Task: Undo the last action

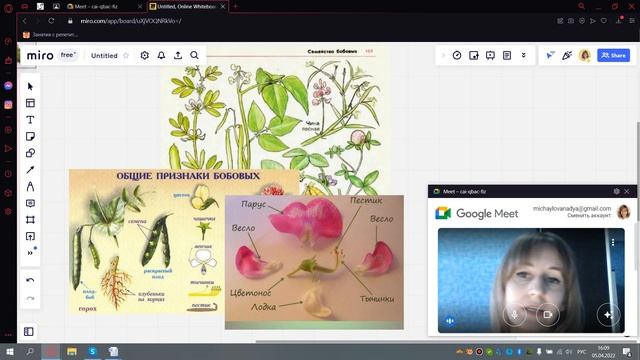Action: [x=30, y=280]
